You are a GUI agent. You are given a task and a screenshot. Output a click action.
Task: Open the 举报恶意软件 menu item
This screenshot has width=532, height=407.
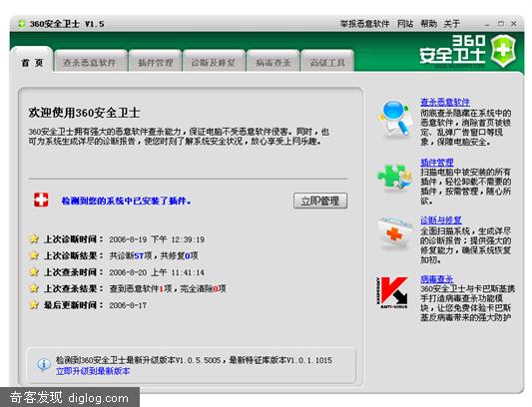coord(364,24)
